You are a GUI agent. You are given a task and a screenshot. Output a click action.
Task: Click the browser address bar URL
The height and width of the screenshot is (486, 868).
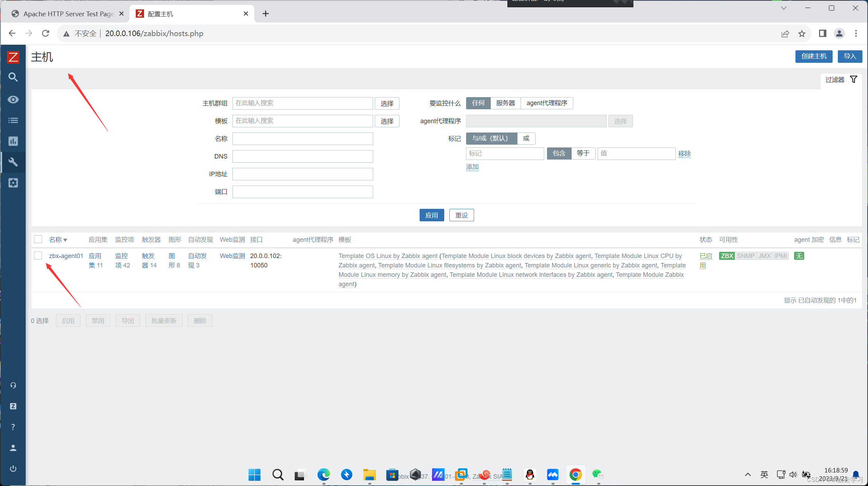point(154,34)
